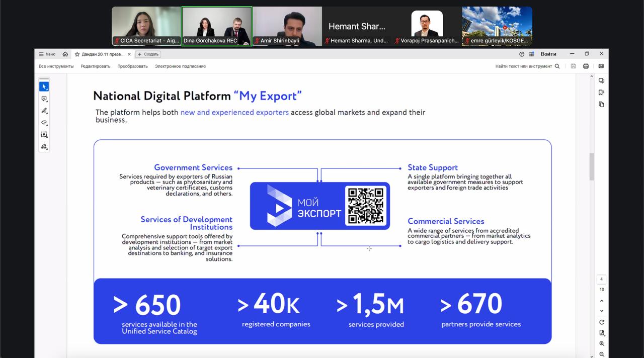Select the freehand draw loop tool
The image size is (644, 358).
coord(44,123)
